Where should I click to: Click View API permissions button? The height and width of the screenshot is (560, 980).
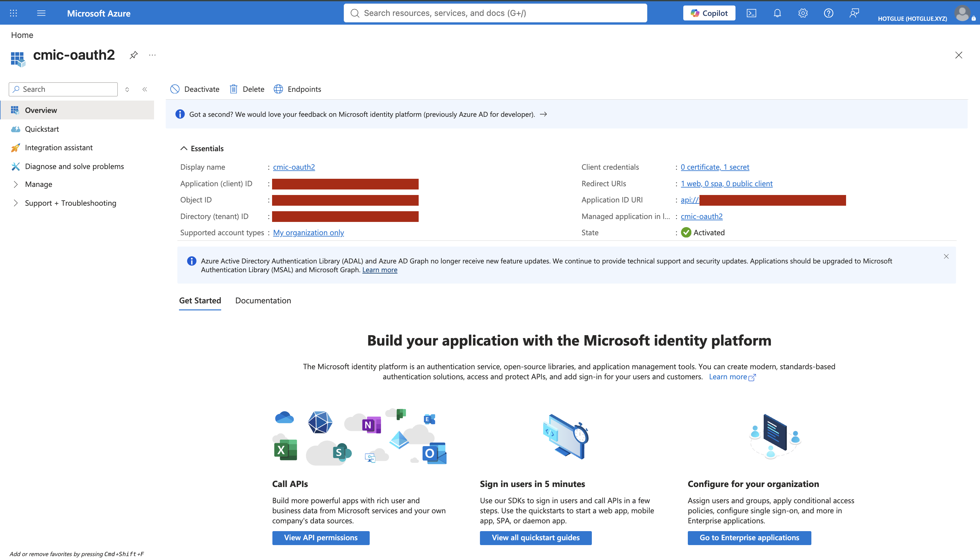(321, 538)
